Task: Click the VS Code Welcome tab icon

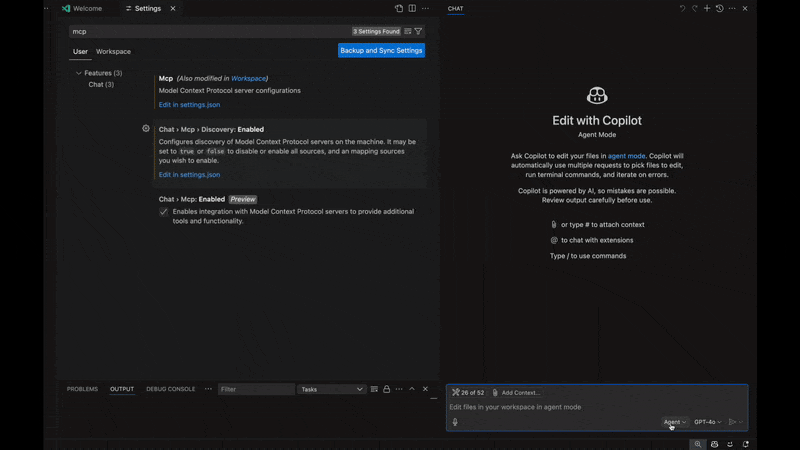Action: (66, 8)
